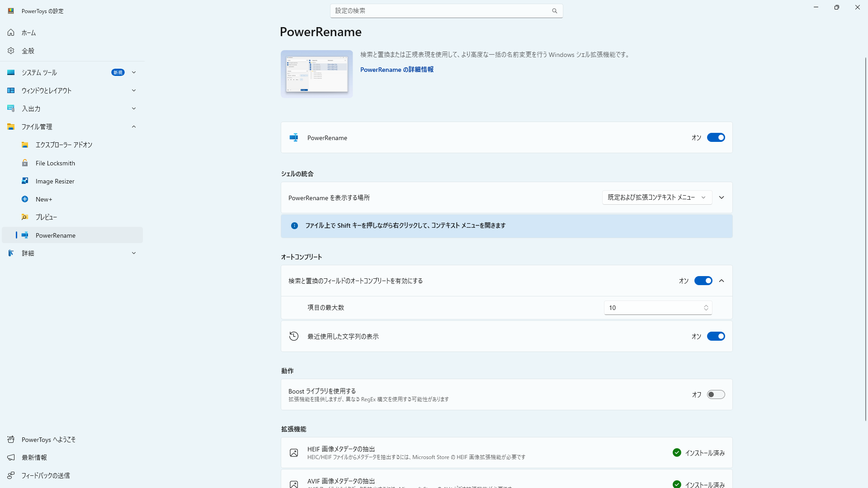Screen dimensions: 868x488
Task: Click the info icon in Shift key tip
Action: tap(294, 225)
